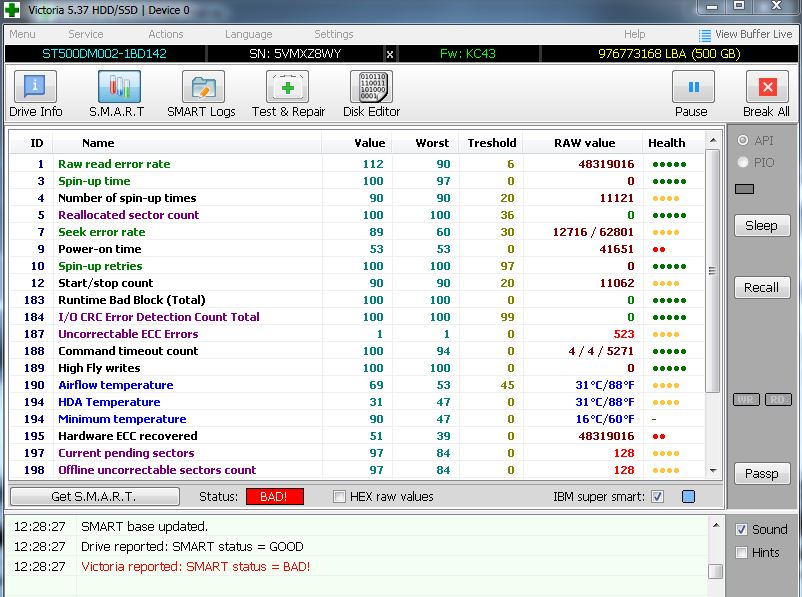Click log line 'Drive reported: SMART status = GOOD'
The width and height of the screenshot is (802, 597).
coord(192,546)
